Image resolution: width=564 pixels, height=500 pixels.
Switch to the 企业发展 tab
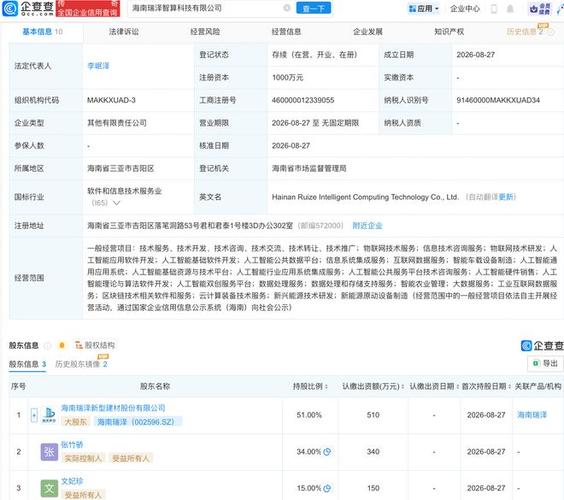(368, 32)
